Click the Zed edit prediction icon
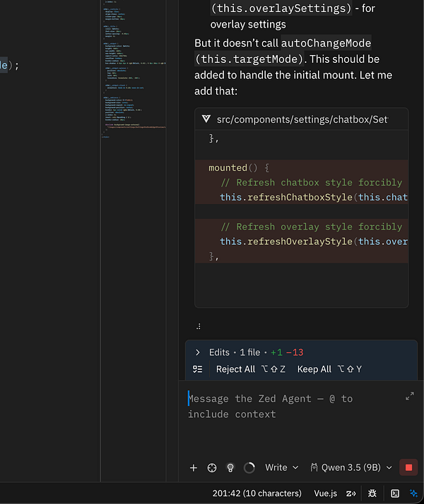 [351, 493]
